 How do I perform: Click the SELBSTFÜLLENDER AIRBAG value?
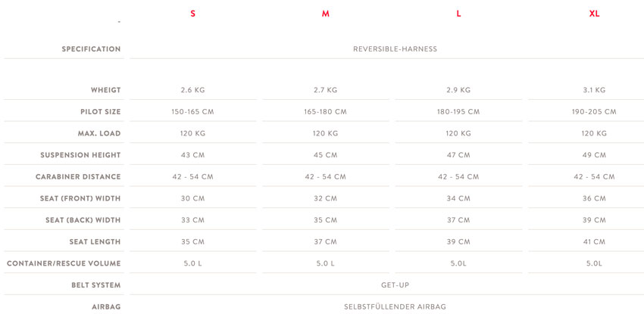coord(395,306)
